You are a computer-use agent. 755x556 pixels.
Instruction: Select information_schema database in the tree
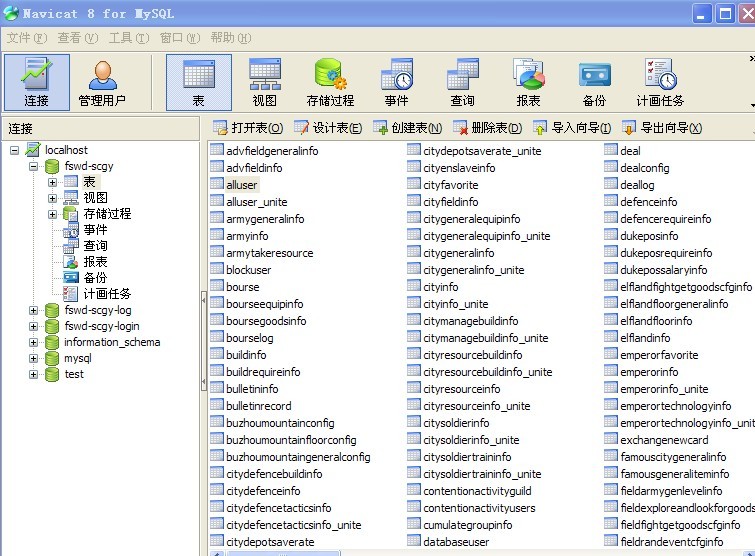[x=111, y=342]
